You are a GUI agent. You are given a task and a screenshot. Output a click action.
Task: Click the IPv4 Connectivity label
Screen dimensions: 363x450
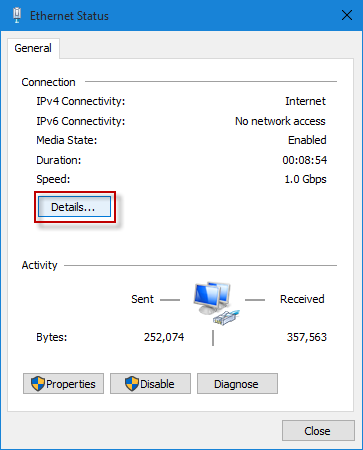coord(81,101)
